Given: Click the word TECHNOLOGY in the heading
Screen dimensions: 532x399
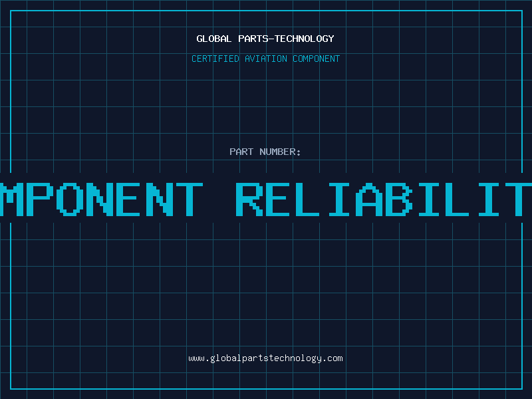Looking at the screenshot, I should (x=305, y=39).
